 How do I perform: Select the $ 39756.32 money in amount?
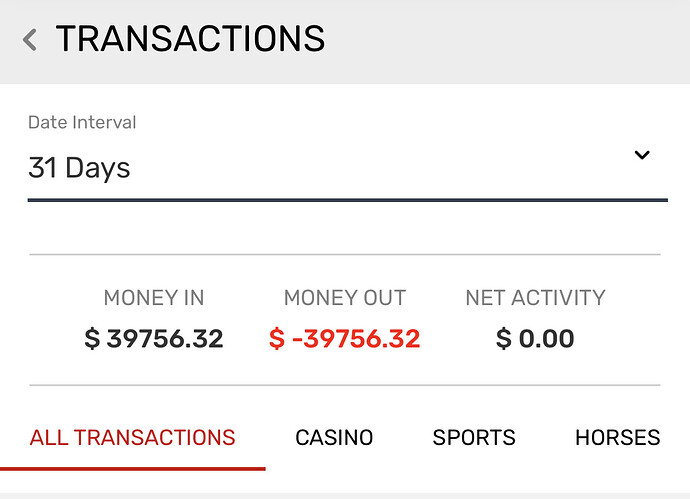click(154, 339)
